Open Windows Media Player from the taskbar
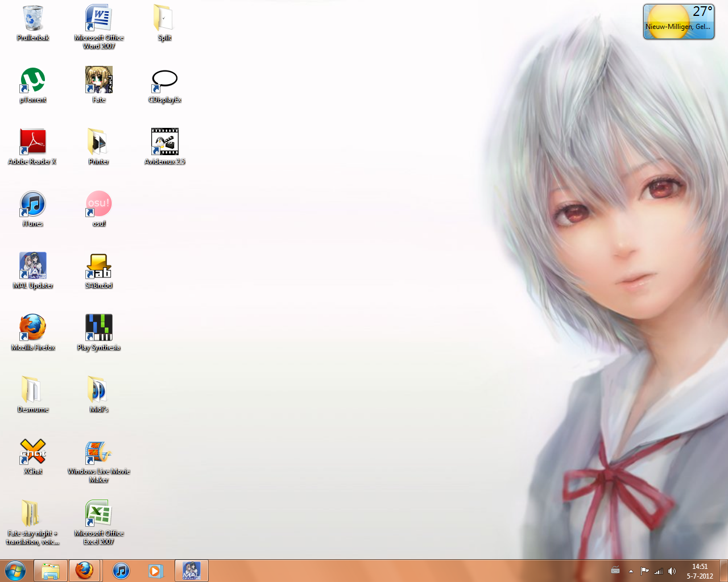Viewport: 728px width, 582px height. tap(156, 571)
